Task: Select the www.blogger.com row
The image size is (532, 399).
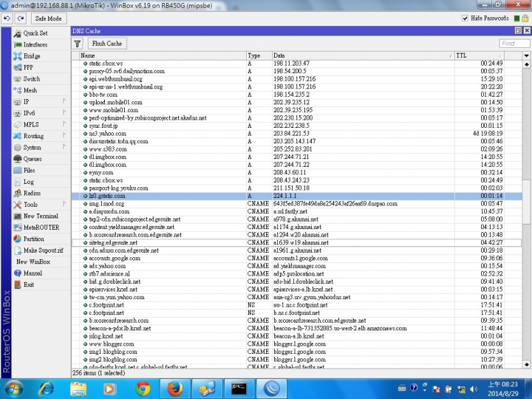Action: 297,344
